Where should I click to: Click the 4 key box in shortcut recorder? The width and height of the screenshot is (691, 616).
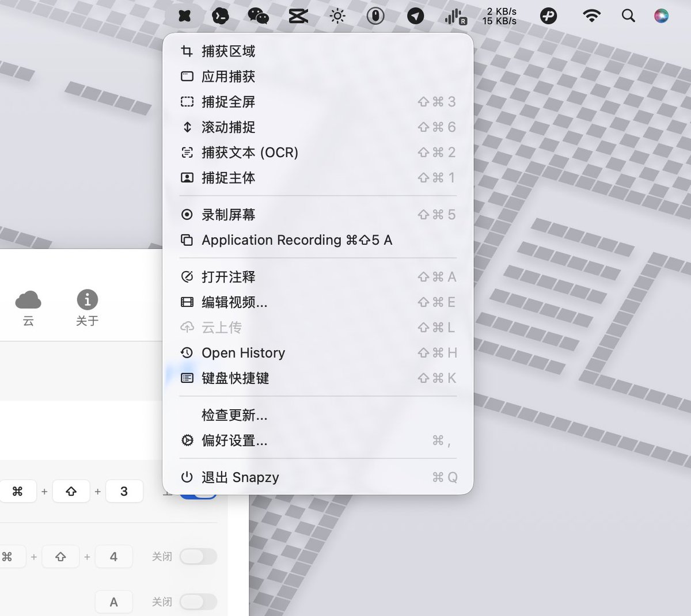point(113,557)
